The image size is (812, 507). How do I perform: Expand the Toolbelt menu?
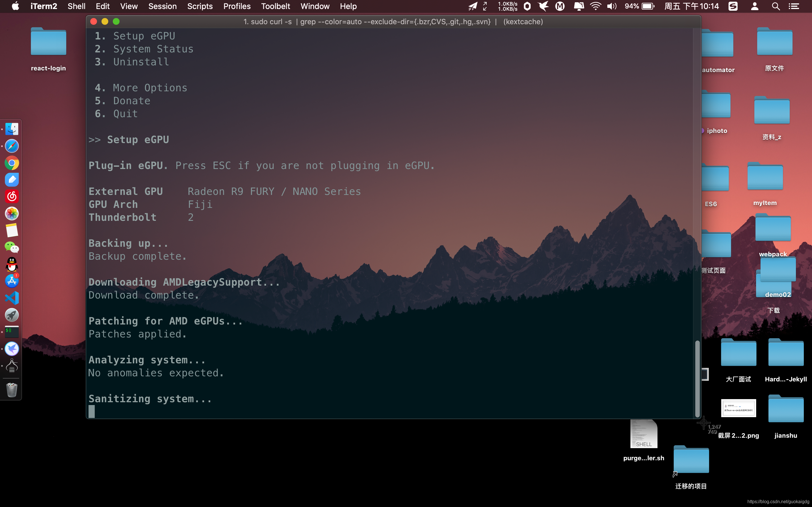tap(275, 6)
